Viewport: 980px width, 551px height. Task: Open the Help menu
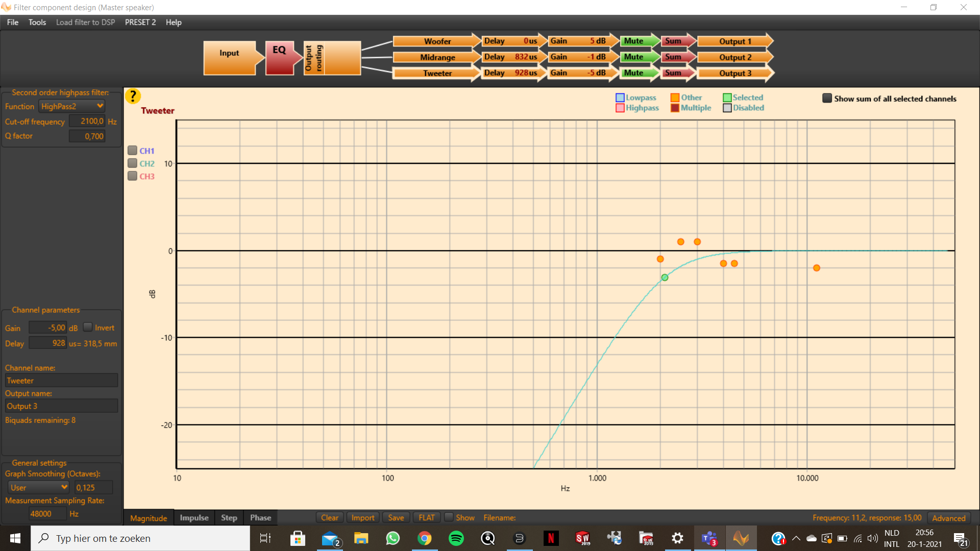tap(174, 22)
